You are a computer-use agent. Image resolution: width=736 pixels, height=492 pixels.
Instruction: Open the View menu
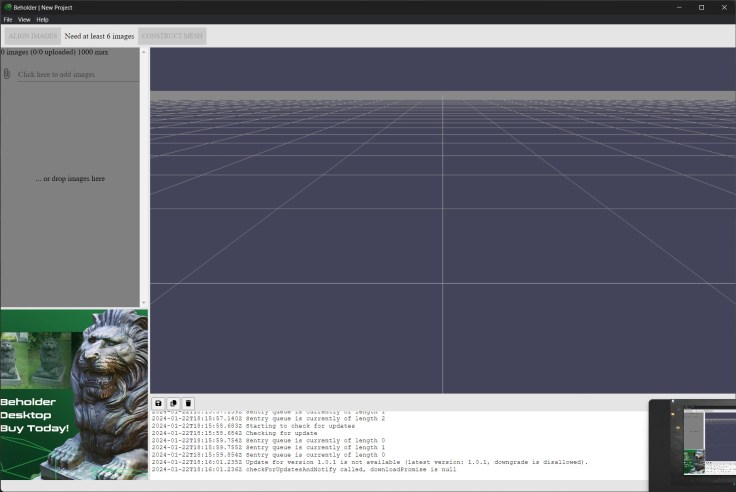click(24, 19)
